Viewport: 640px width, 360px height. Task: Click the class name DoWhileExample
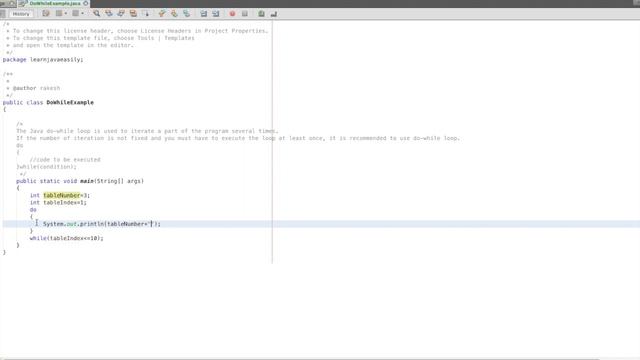[x=70, y=102]
